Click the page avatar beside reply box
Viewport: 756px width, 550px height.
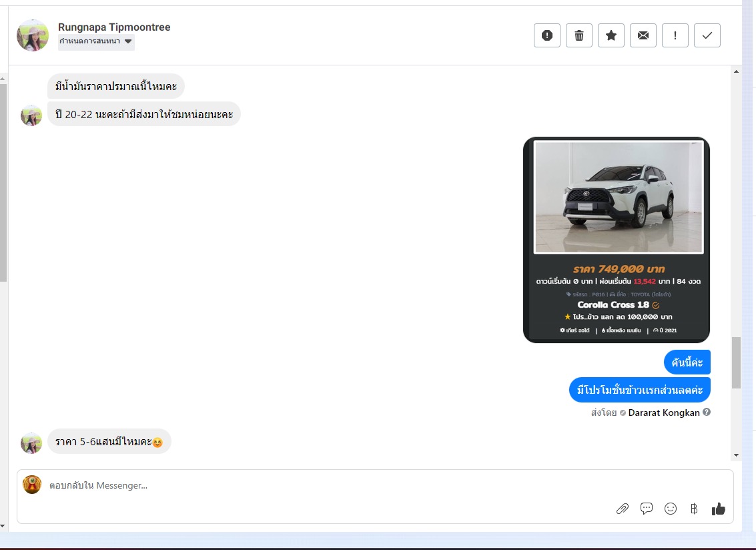point(32,485)
